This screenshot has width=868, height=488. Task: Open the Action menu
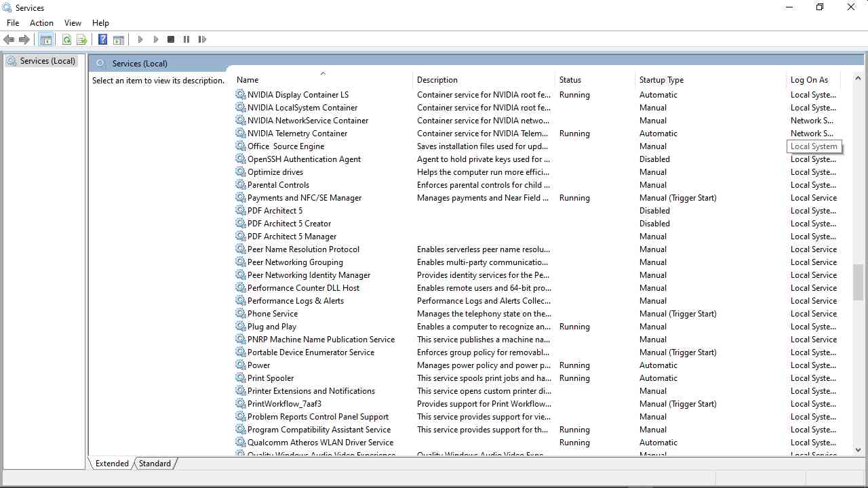[41, 23]
